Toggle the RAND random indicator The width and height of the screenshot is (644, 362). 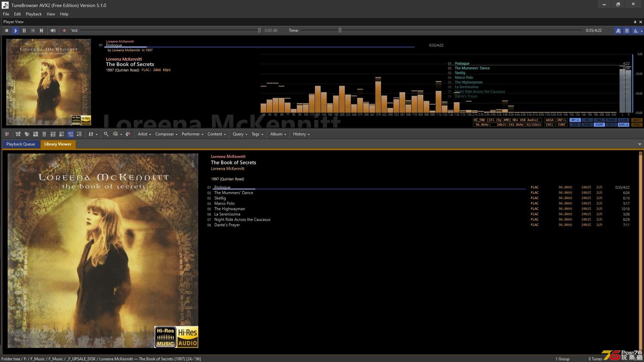(587, 125)
